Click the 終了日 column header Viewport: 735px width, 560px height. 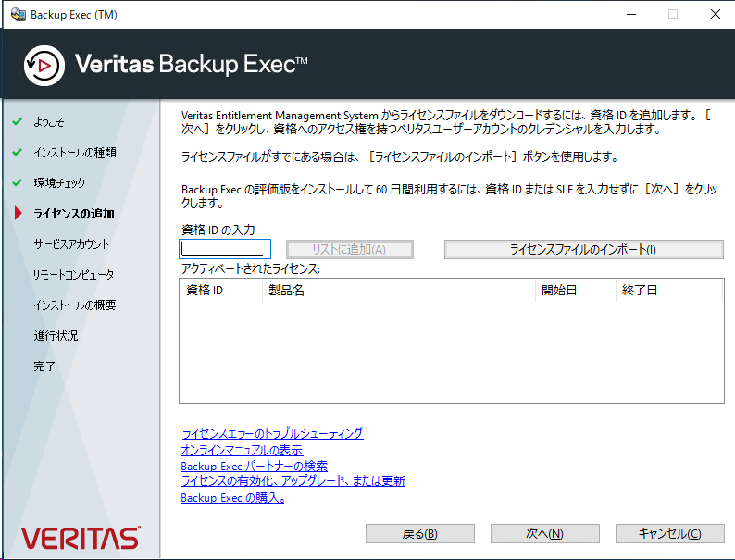pos(669,290)
